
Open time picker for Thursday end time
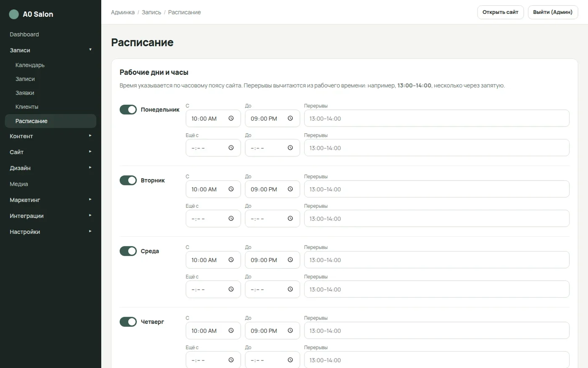(290, 331)
